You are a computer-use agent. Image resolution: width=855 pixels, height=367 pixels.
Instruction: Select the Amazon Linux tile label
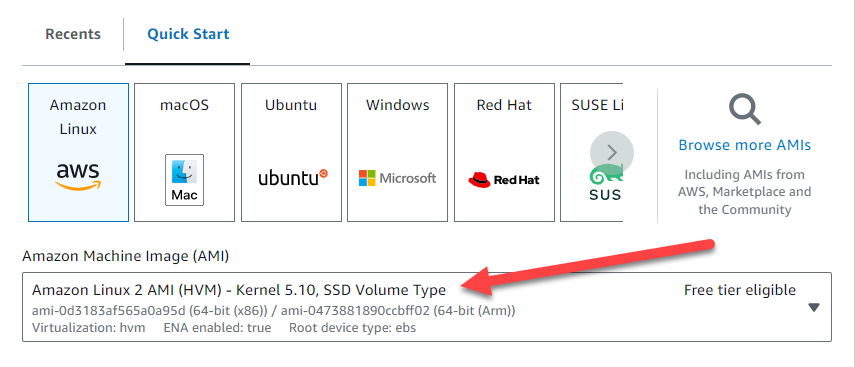point(78,117)
